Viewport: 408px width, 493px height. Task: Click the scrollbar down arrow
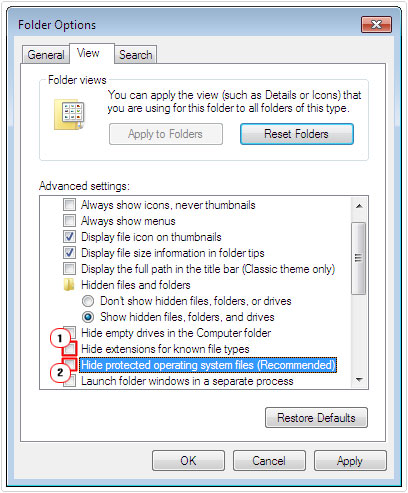coord(359,380)
